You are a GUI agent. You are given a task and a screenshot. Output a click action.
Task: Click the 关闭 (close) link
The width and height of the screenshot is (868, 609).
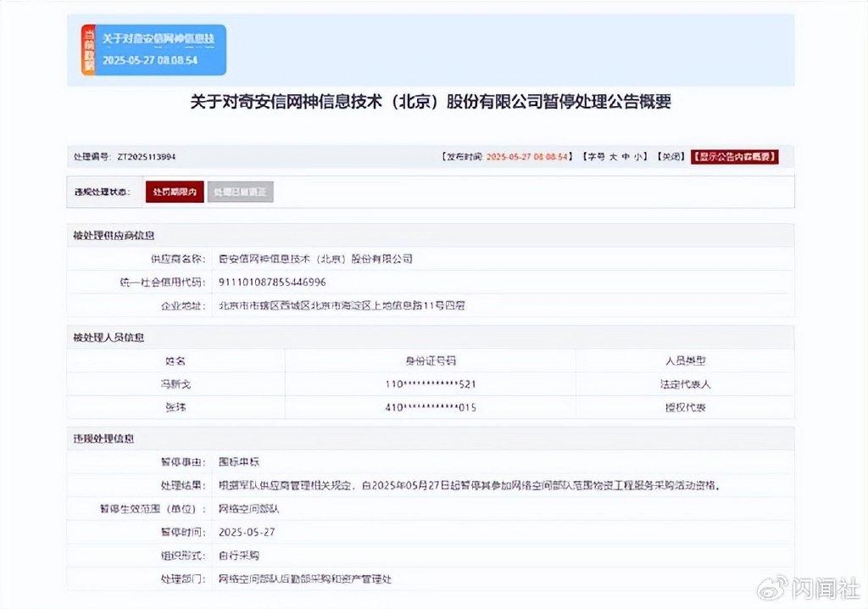pos(671,157)
